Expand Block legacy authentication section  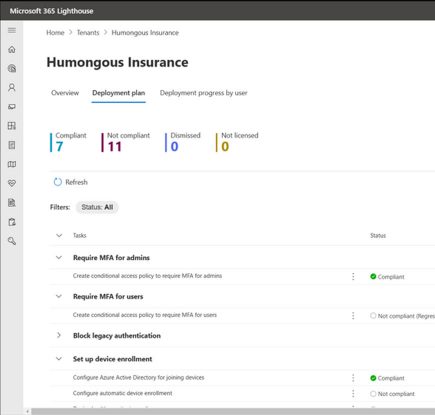click(59, 335)
